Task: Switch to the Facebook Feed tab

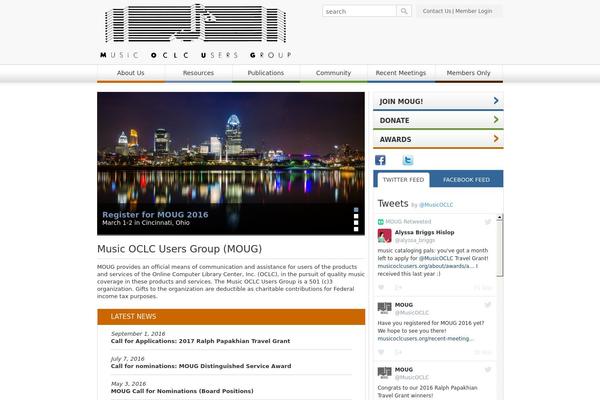Action: pos(466,180)
